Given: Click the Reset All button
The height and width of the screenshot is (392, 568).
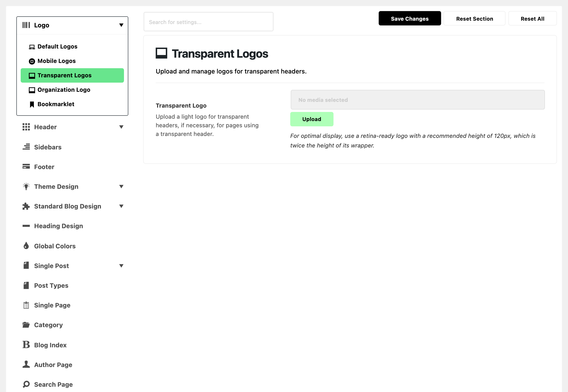Looking at the screenshot, I should coord(532,18).
